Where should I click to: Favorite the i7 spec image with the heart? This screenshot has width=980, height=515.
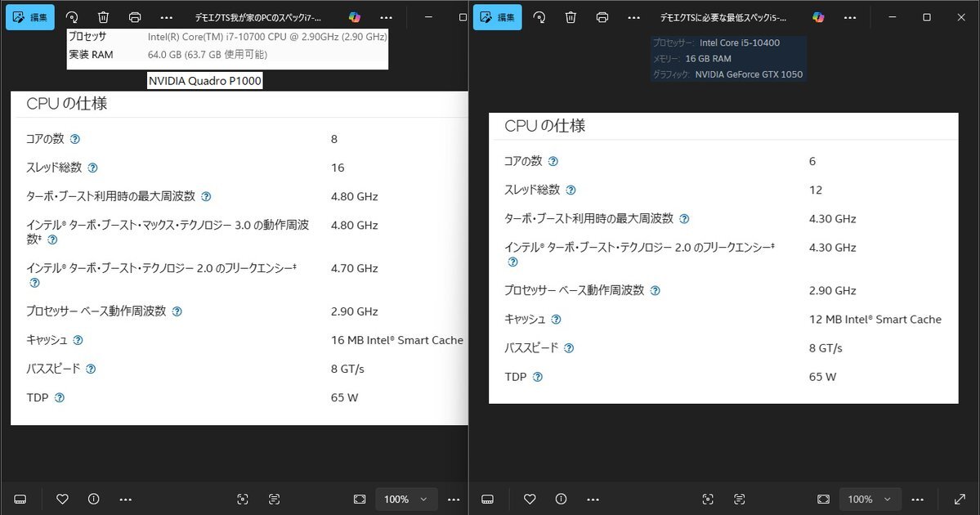click(62, 499)
